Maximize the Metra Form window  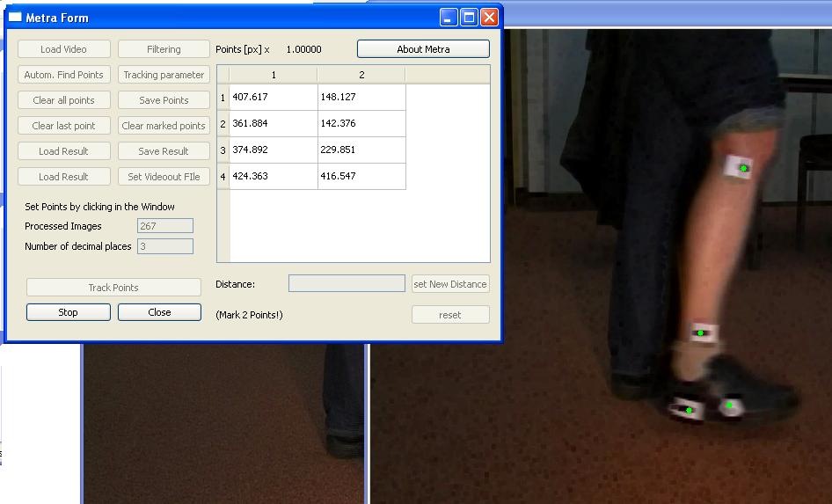(x=469, y=18)
